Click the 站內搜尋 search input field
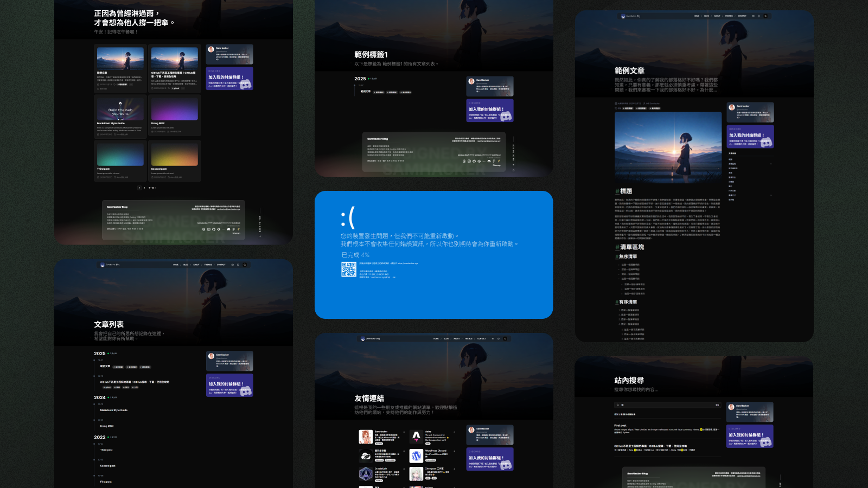 (x=667, y=405)
